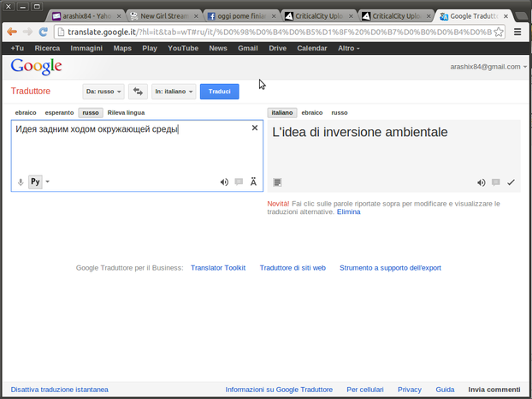This screenshot has width=532, height=399.
Task: Open Calendar in the Google bar
Action: 312,48
